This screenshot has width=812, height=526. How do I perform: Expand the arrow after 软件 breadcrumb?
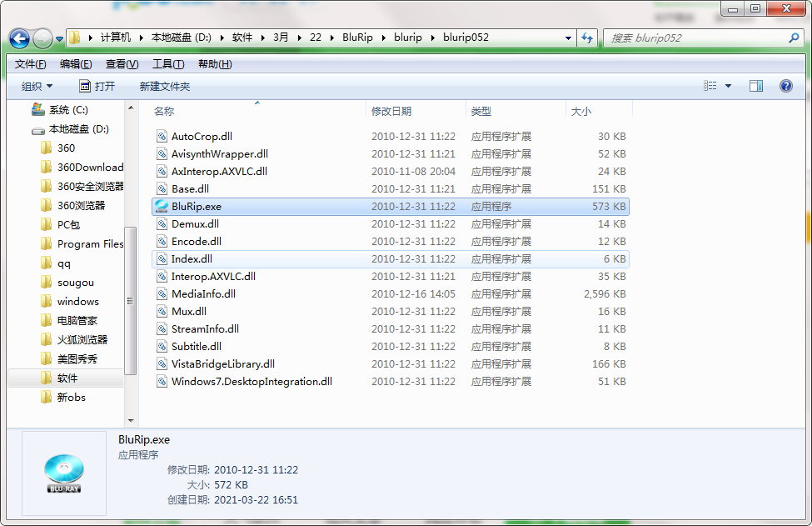point(262,38)
